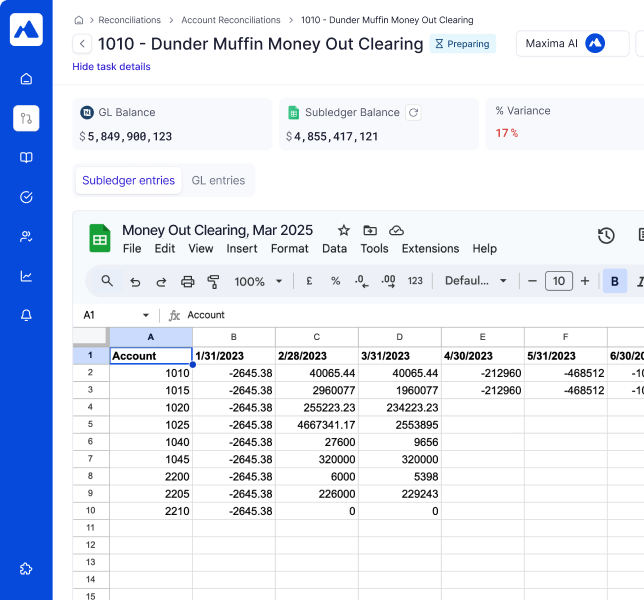The width and height of the screenshot is (644, 600).
Task: Click the font size 10 field
Action: coord(559,281)
